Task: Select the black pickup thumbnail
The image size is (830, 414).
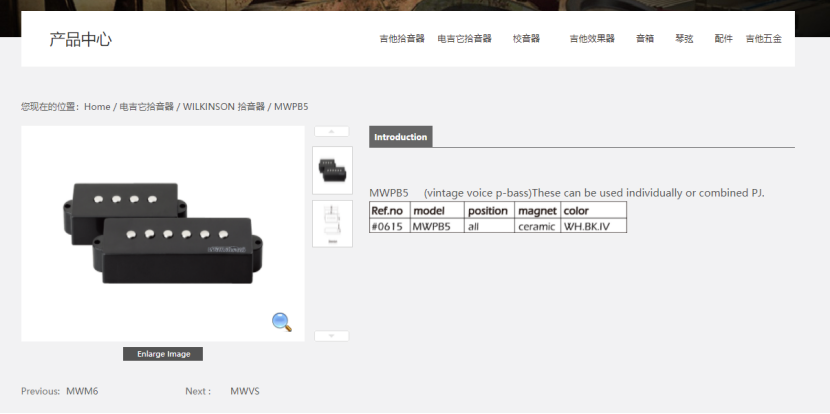Action: [332, 170]
